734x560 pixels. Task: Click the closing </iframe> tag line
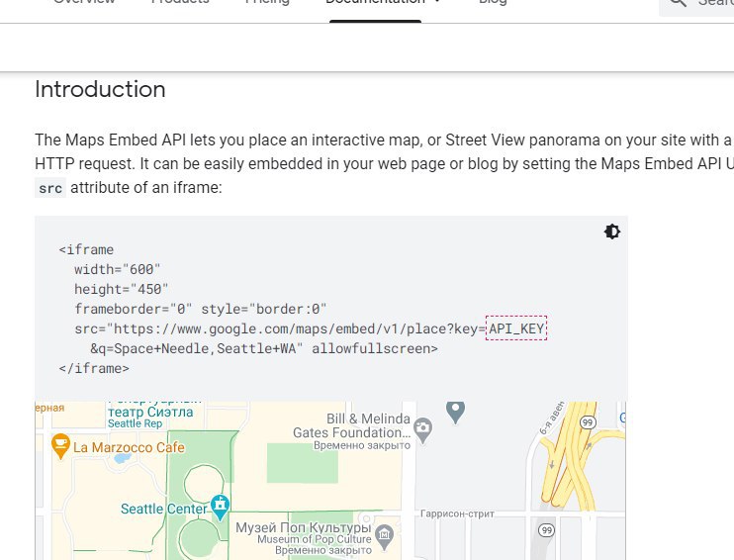94,368
